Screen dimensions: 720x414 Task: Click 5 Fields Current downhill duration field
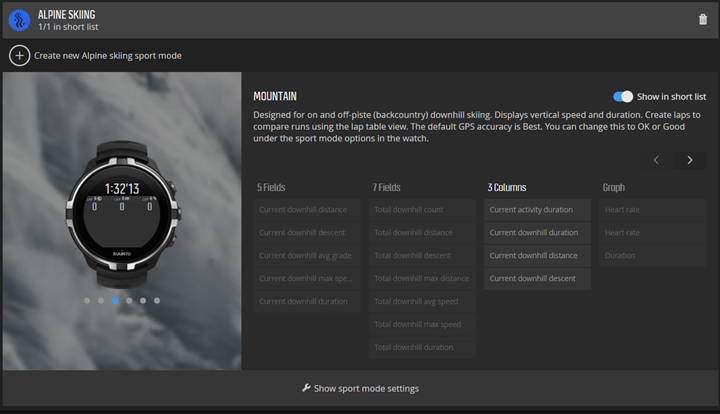pos(307,302)
